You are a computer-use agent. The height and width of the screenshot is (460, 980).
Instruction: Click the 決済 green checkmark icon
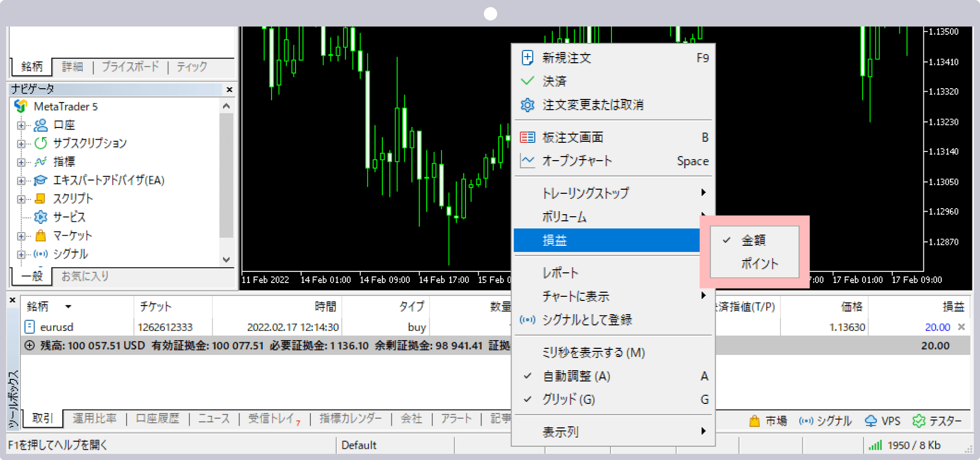click(x=527, y=81)
